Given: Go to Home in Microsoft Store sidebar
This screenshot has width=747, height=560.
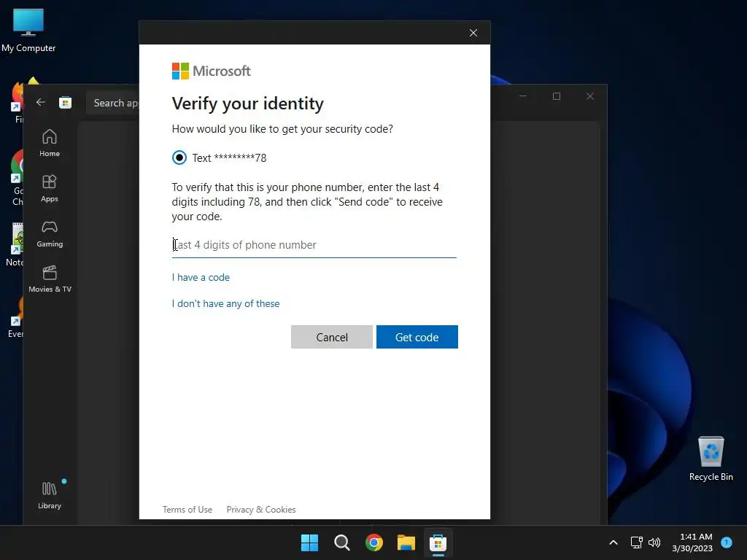Looking at the screenshot, I should point(50,143).
